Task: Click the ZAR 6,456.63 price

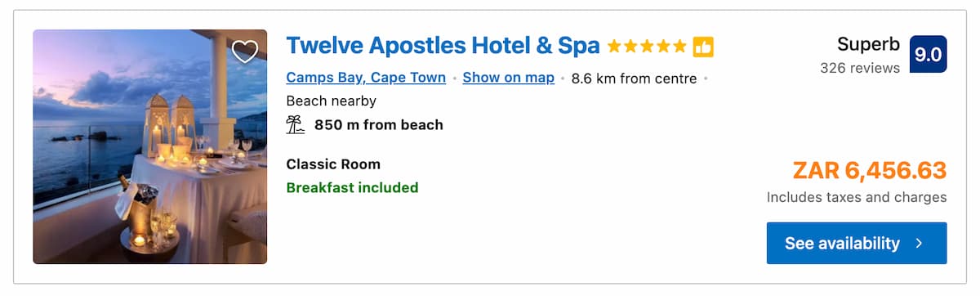Action: pyautogui.click(x=870, y=170)
